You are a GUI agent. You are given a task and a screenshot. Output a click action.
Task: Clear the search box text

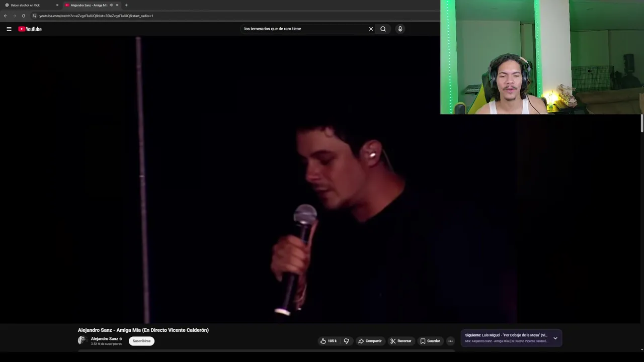(371, 29)
